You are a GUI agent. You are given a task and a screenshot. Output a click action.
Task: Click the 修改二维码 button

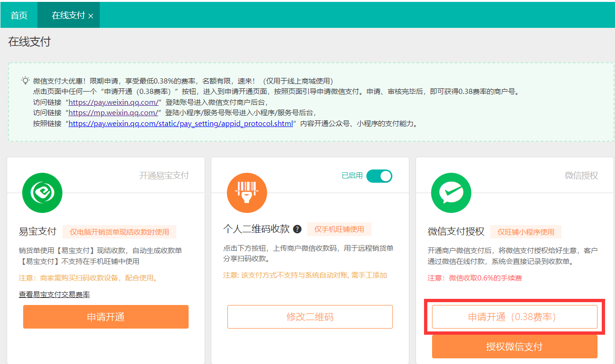pyautogui.click(x=310, y=317)
